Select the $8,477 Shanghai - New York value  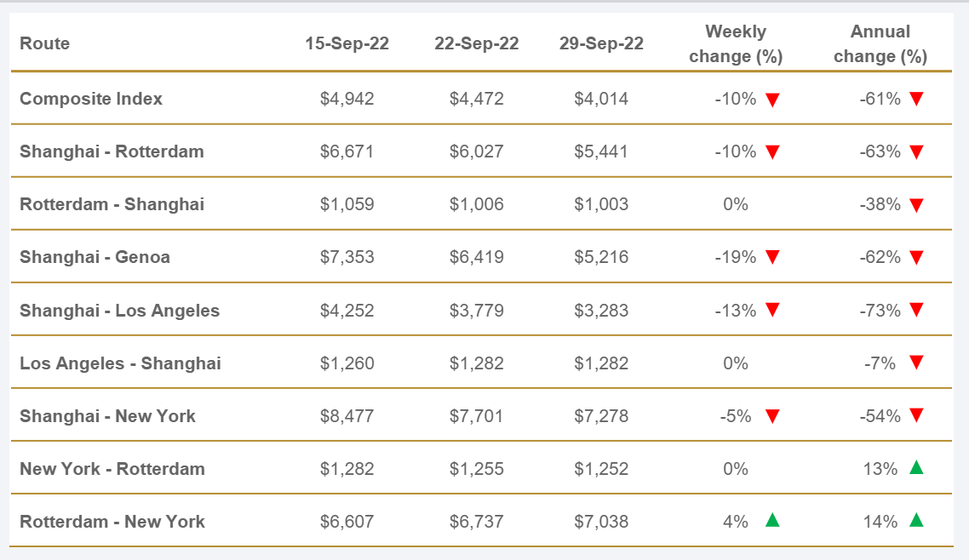(347, 416)
